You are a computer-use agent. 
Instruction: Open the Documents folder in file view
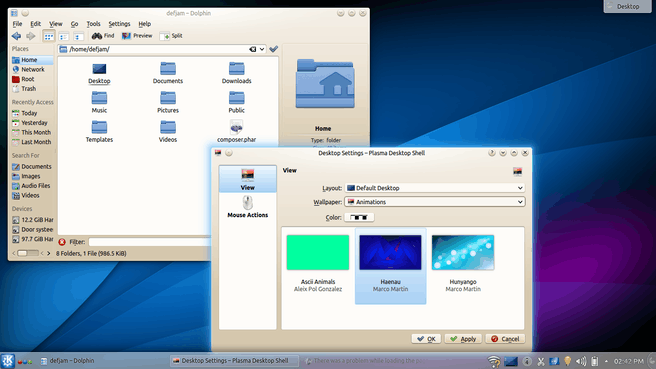point(168,73)
